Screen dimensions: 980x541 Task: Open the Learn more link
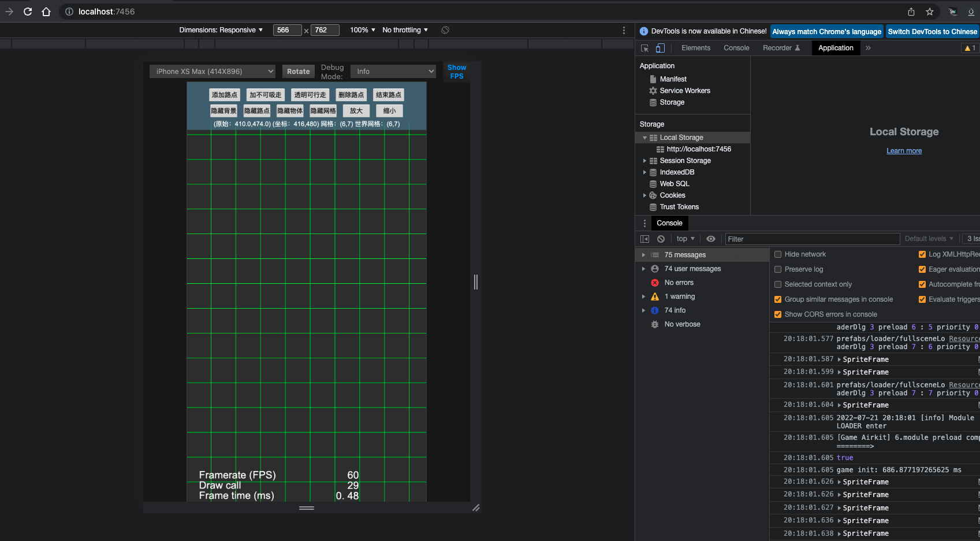click(x=904, y=151)
